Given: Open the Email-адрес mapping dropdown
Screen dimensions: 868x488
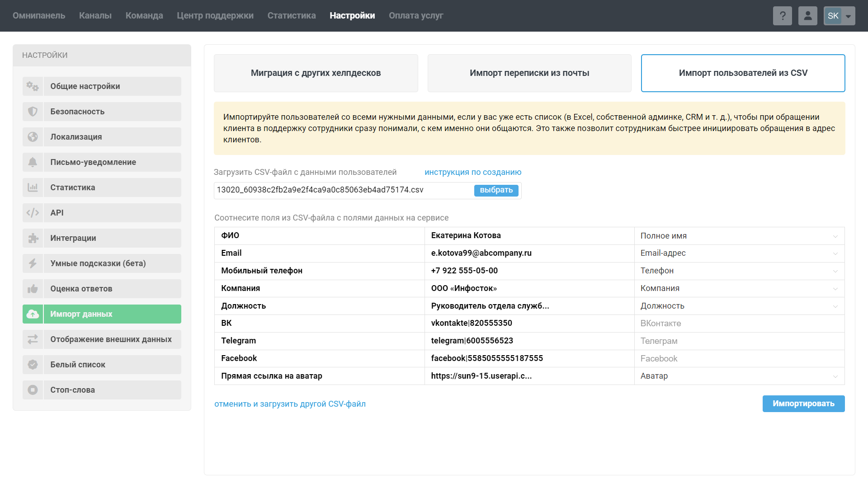Looking at the screenshot, I should pos(739,253).
